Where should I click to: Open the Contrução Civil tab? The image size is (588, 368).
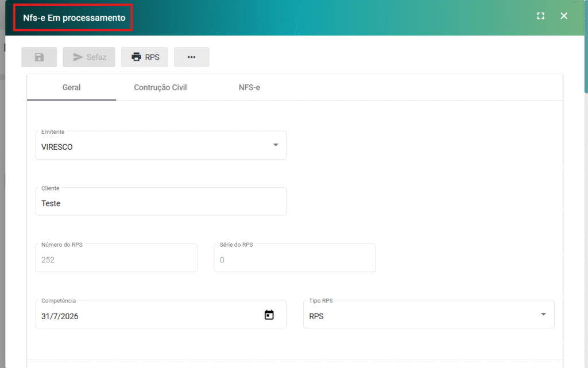pyautogui.click(x=160, y=87)
